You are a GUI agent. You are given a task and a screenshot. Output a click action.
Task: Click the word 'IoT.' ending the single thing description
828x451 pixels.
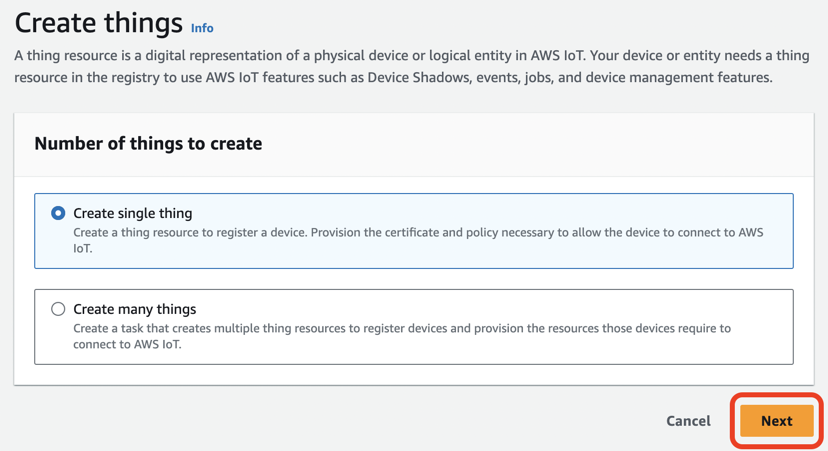(x=83, y=248)
